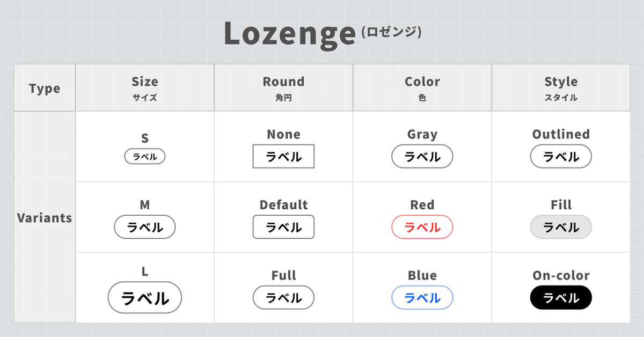Select the square-cornered None round lozenge
This screenshot has height=337, width=644.
[x=283, y=157]
